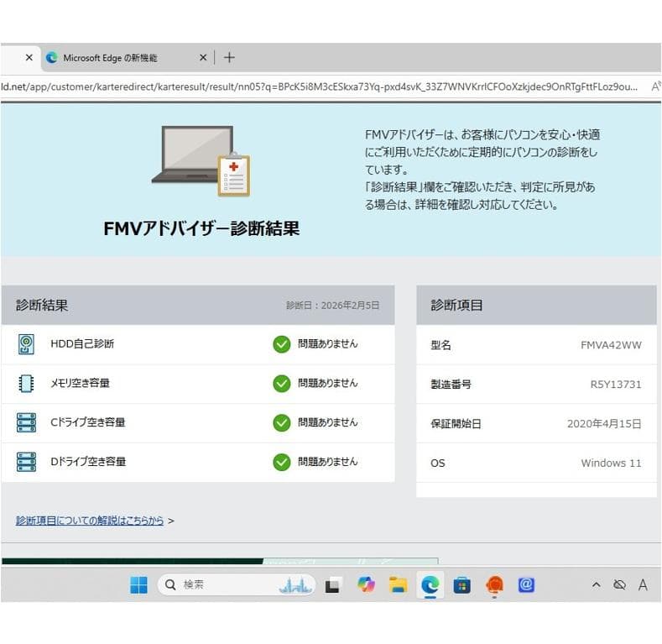
Task: Click the HDD self-diagnosis disk icon
Action: pos(26,344)
